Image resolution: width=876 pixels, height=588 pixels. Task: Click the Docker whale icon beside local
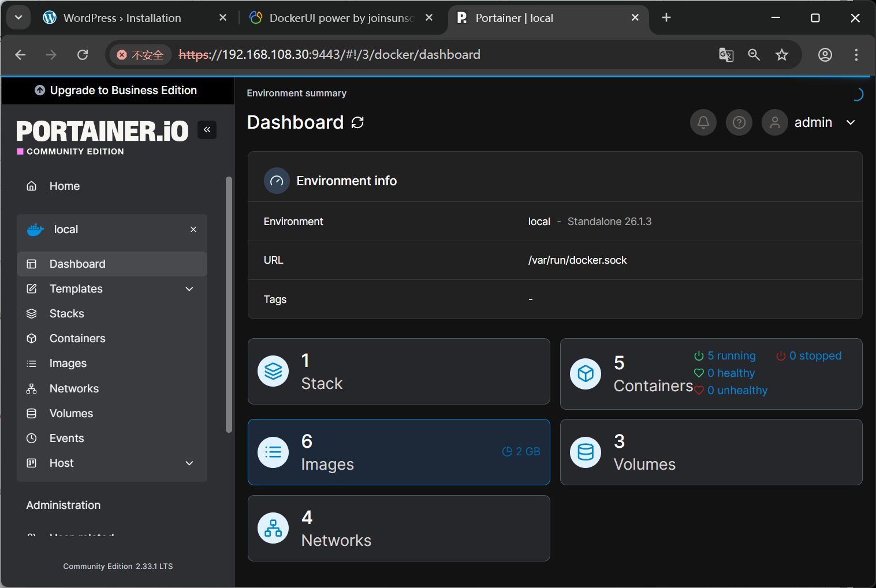click(36, 230)
